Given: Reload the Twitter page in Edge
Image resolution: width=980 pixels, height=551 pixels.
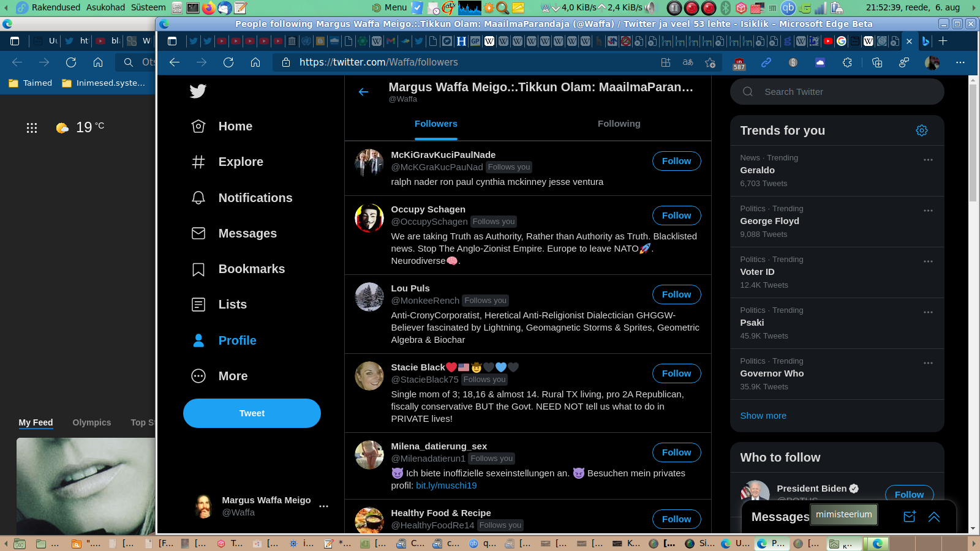Looking at the screenshot, I should [x=228, y=62].
